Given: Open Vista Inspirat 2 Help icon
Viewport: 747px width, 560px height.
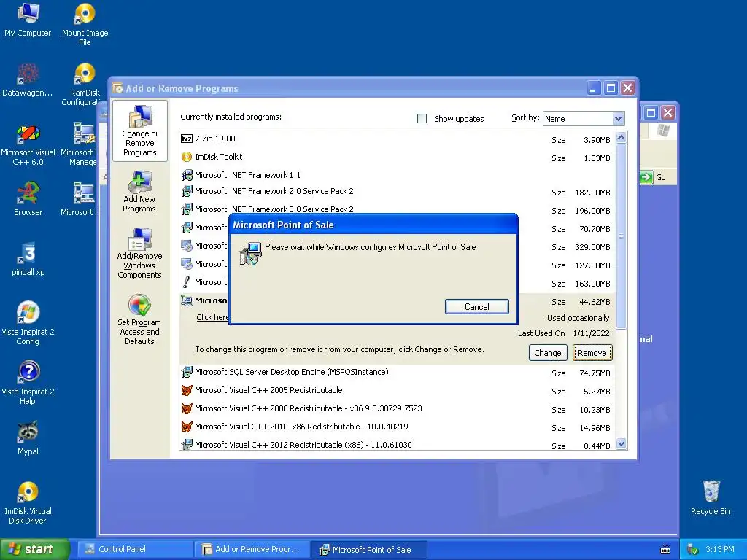Looking at the screenshot, I should 28,383.
